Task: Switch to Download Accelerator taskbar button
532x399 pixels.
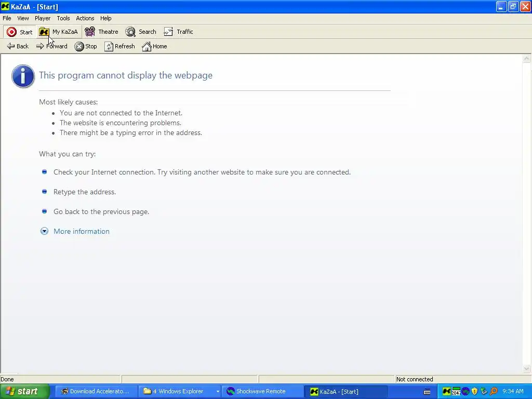Action: tap(95, 392)
